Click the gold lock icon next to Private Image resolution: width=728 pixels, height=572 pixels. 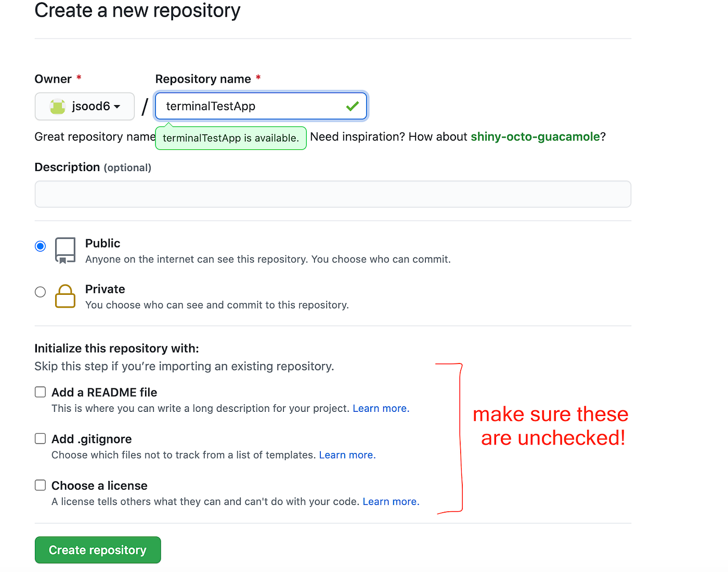[65, 296]
